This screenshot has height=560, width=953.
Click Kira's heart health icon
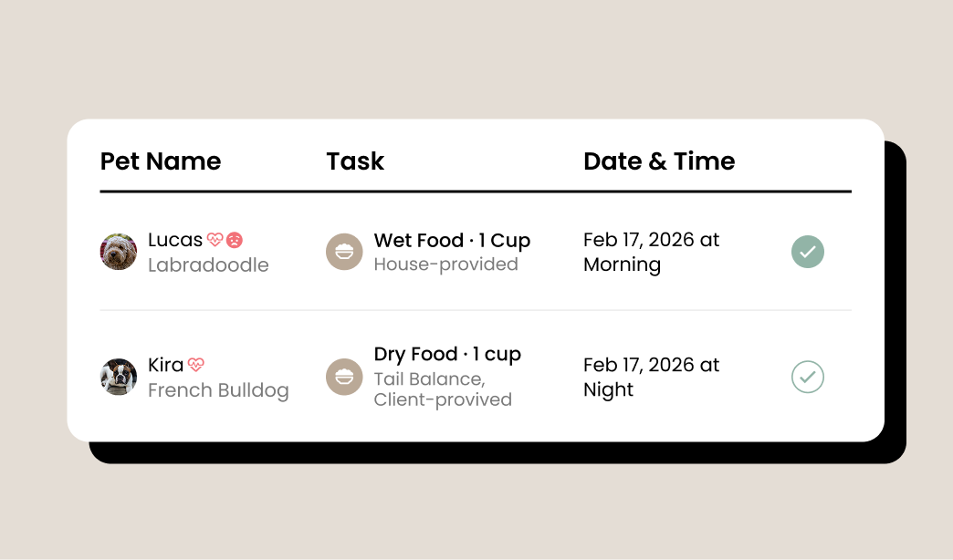pos(196,365)
